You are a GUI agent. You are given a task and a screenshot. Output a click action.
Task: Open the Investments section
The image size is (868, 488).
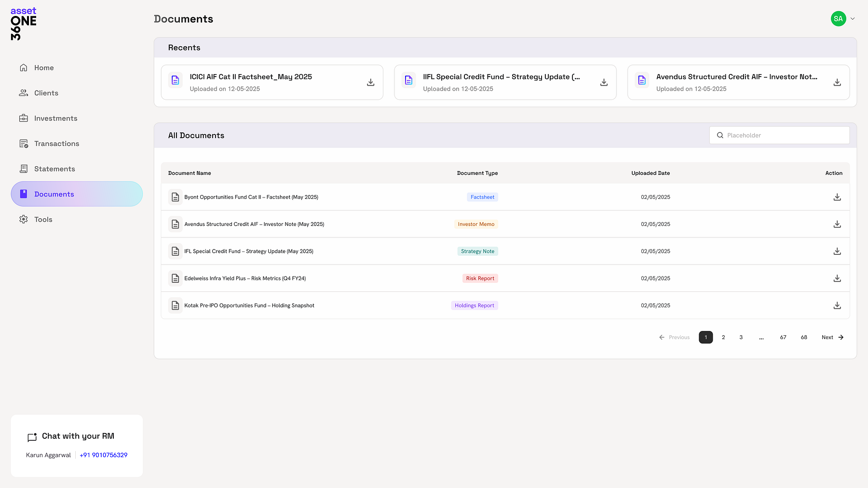click(55, 118)
